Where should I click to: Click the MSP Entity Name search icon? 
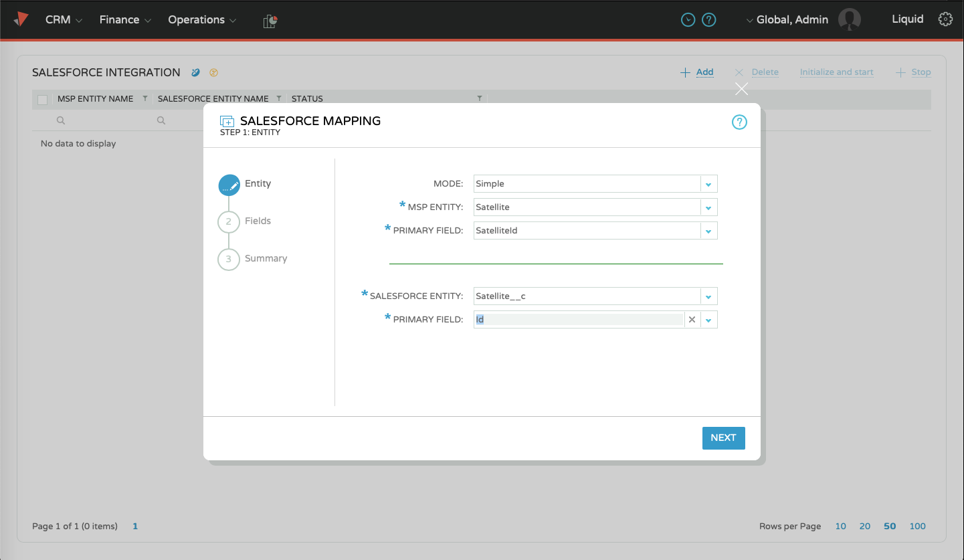point(61,120)
